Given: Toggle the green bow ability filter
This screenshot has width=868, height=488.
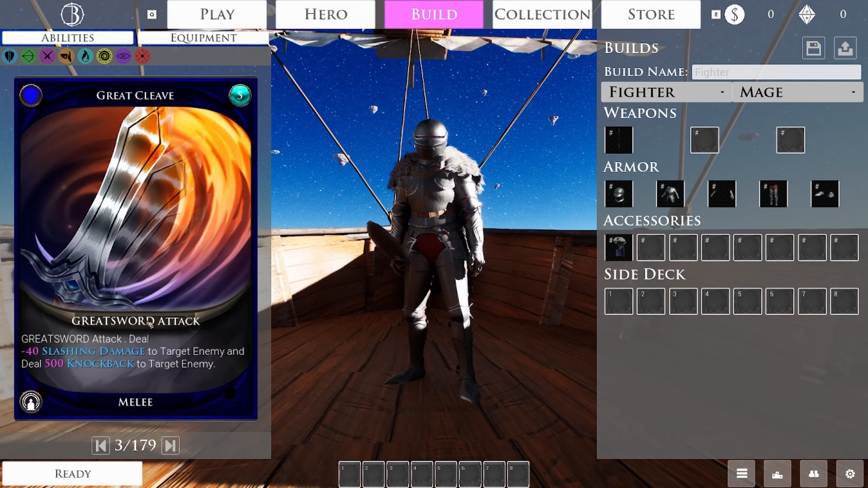Looking at the screenshot, I should [28, 56].
